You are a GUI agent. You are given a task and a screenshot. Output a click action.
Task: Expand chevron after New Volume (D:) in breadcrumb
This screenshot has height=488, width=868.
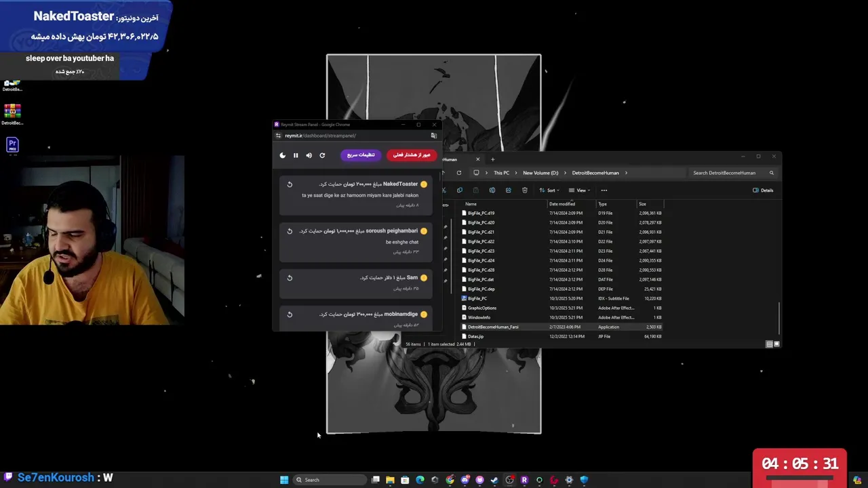click(565, 173)
